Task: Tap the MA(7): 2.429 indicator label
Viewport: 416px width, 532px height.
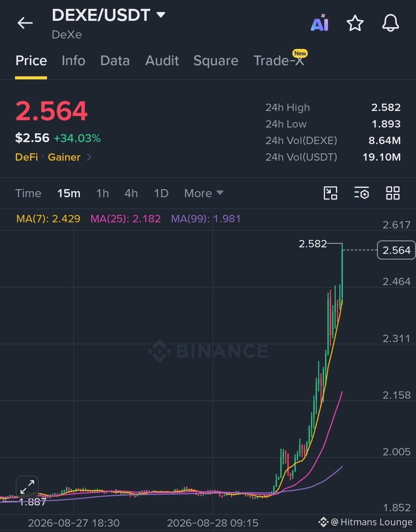Action: click(48, 219)
